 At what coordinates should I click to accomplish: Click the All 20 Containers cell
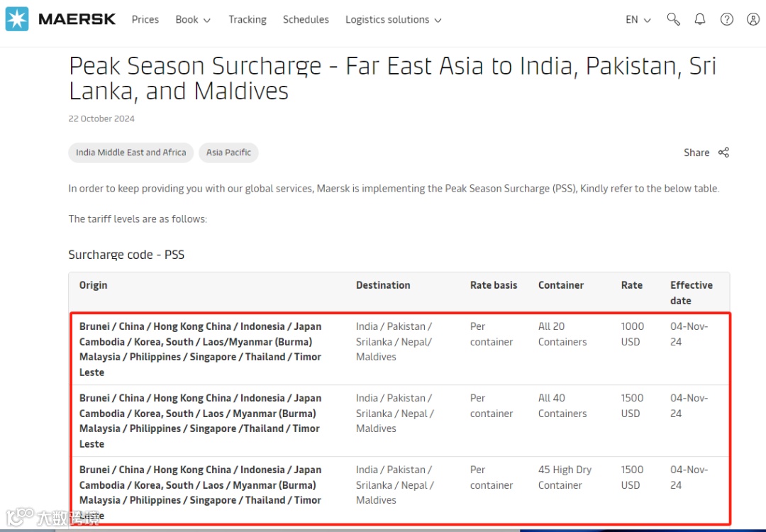(562, 334)
